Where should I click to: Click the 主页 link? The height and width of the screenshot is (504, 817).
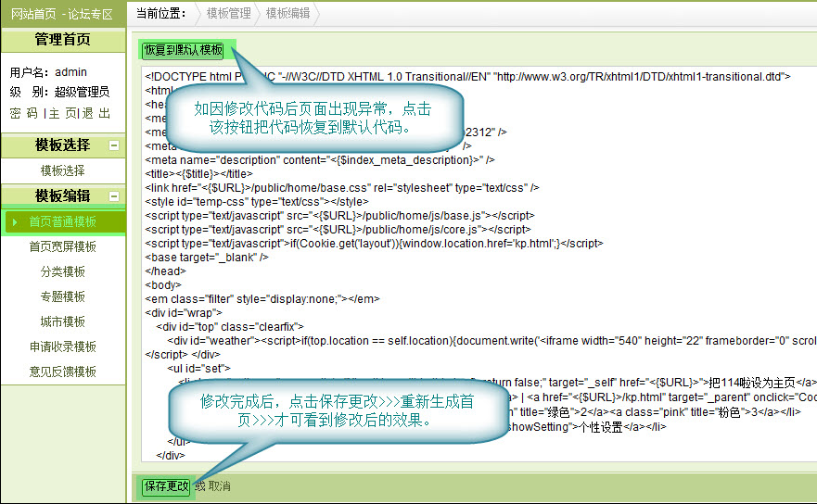62,114
